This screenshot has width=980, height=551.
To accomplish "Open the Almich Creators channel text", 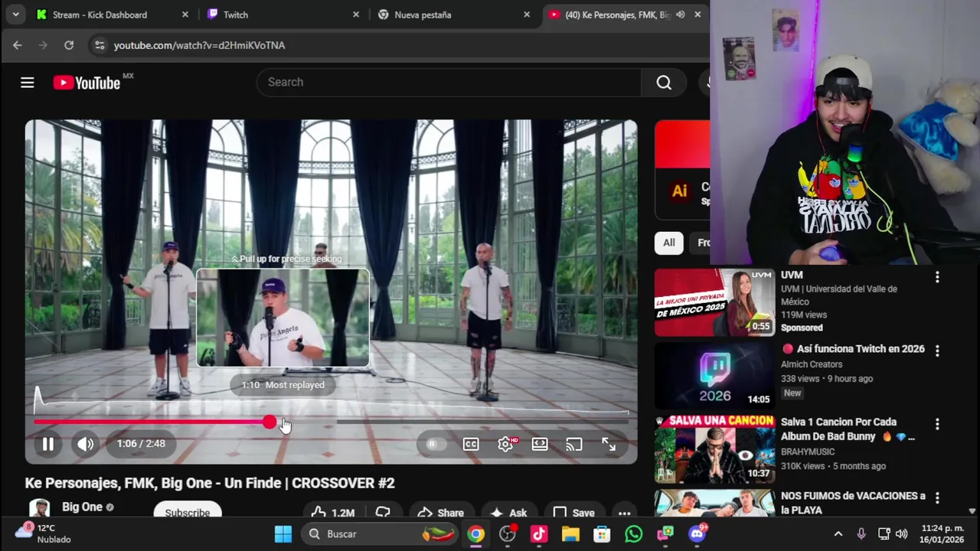I will click(812, 364).
